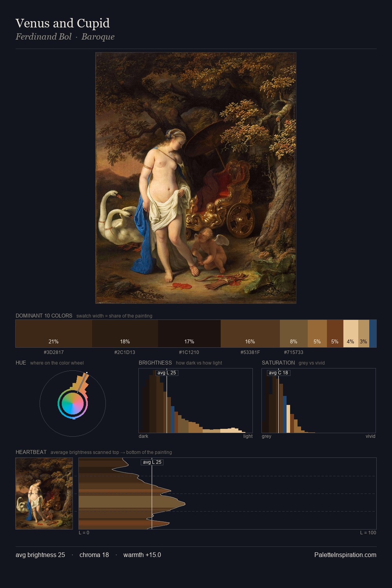Click the lighter tan 5% swatch

point(317,334)
